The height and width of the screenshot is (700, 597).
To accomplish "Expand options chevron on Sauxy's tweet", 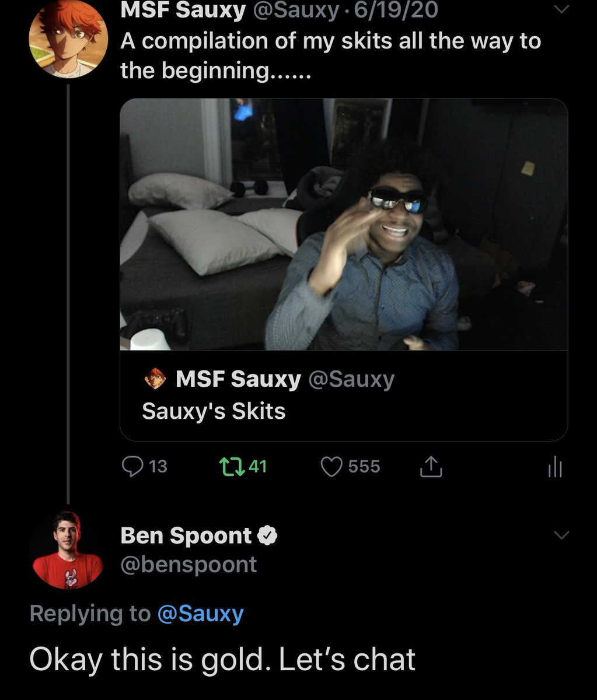I will coord(561,9).
